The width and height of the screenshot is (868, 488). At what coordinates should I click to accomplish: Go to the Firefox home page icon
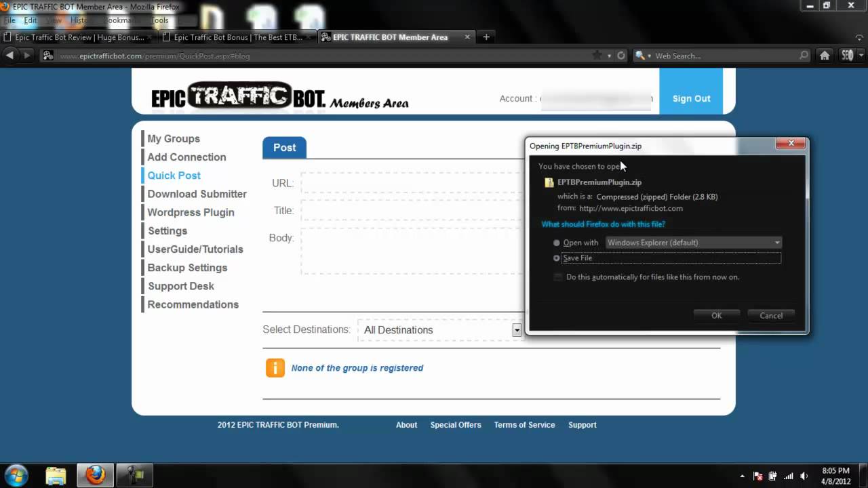pyautogui.click(x=825, y=56)
